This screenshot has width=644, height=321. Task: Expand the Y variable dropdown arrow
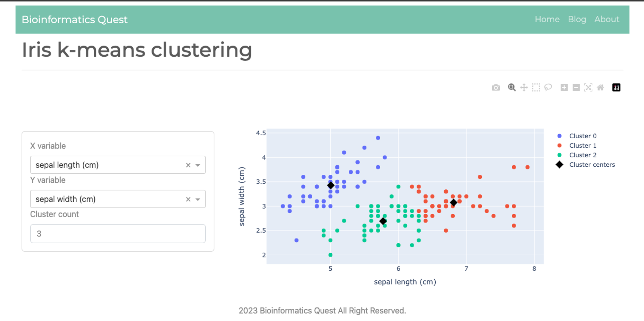pyautogui.click(x=198, y=199)
